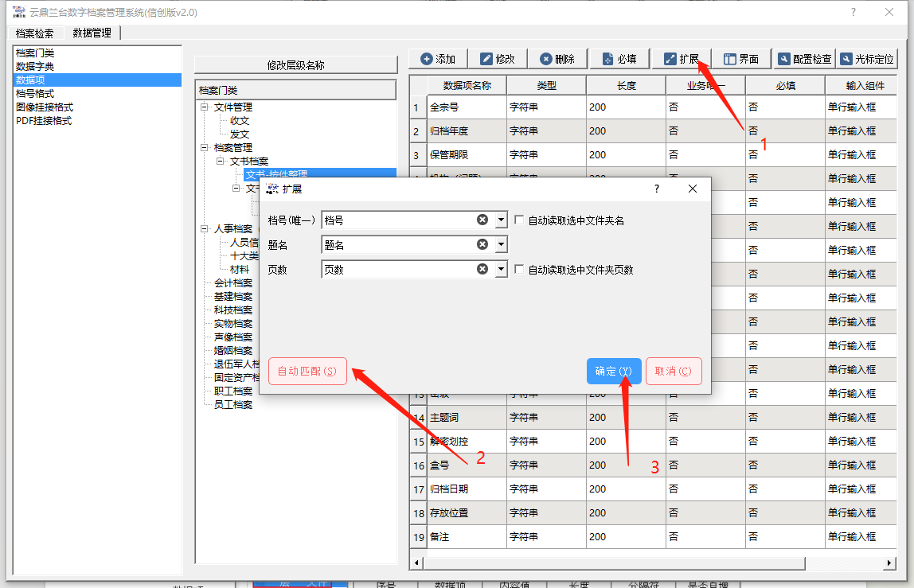This screenshot has height=588, width=914.
Task: Click the 删除 (delete) toolbar icon
Action: [545, 59]
